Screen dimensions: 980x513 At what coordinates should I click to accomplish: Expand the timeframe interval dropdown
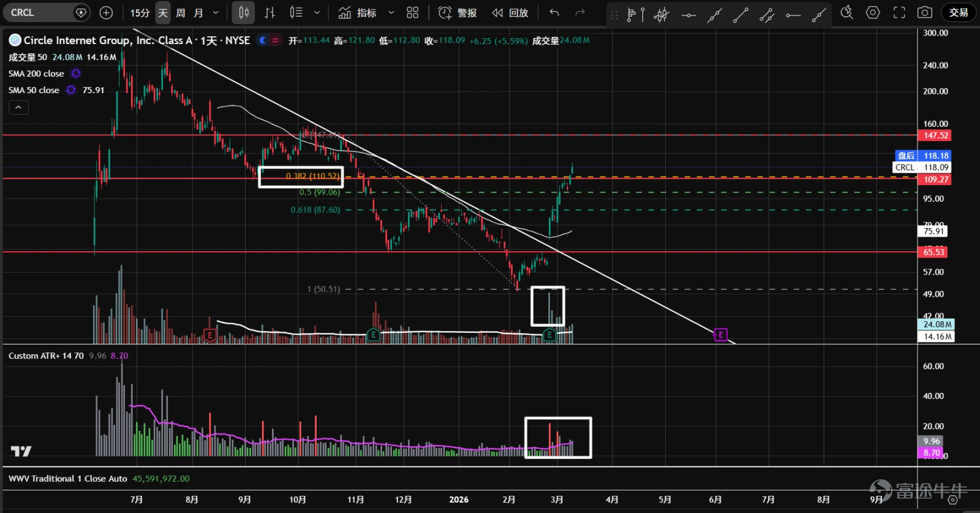point(216,12)
